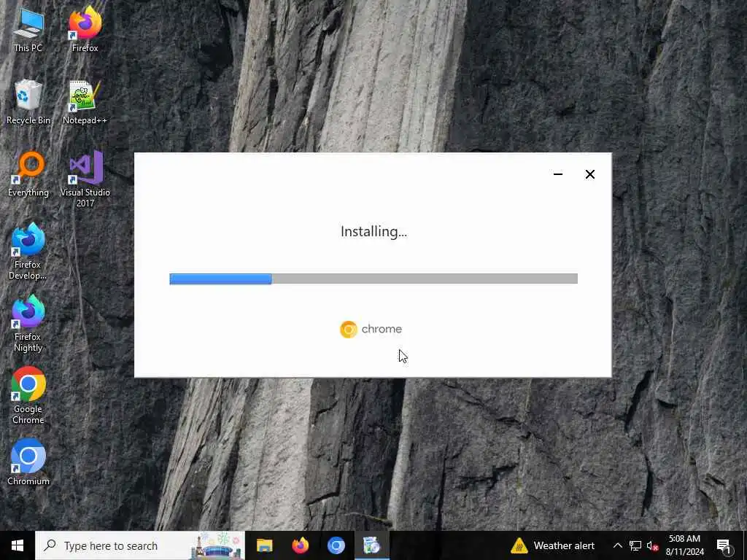Viewport: 747px width, 560px height.
Task: Minimize the Chrome installer window
Action: pyautogui.click(x=558, y=174)
